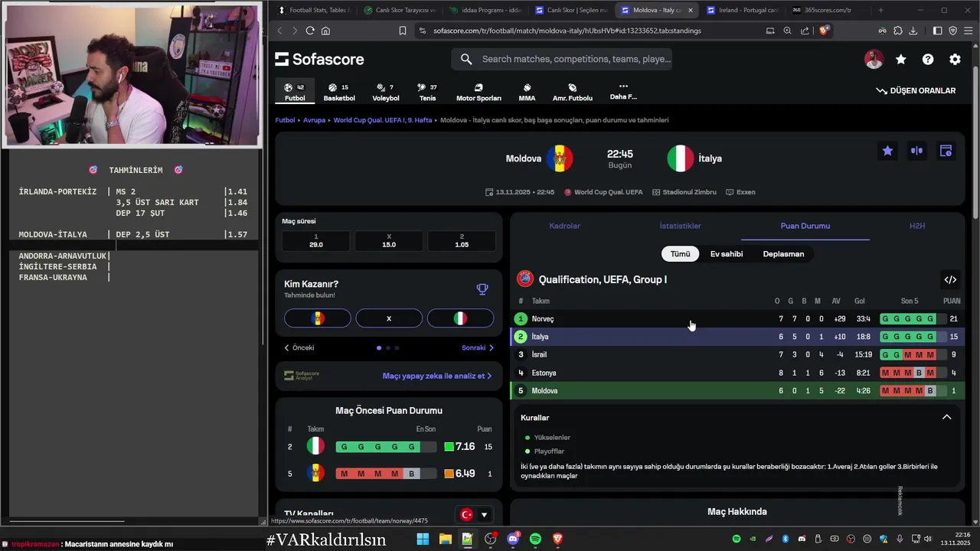Open the Voleybol sport category
The image size is (980, 551).
click(386, 92)
